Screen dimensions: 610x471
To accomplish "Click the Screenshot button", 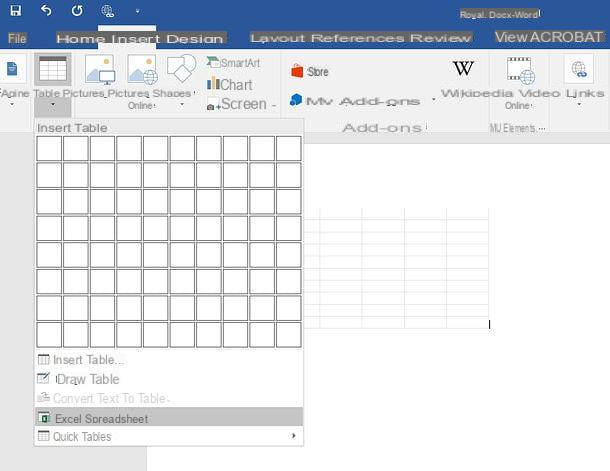I will 241,104.
